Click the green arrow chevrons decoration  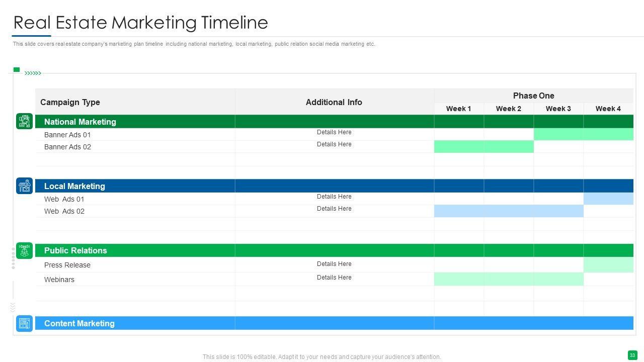33,73
